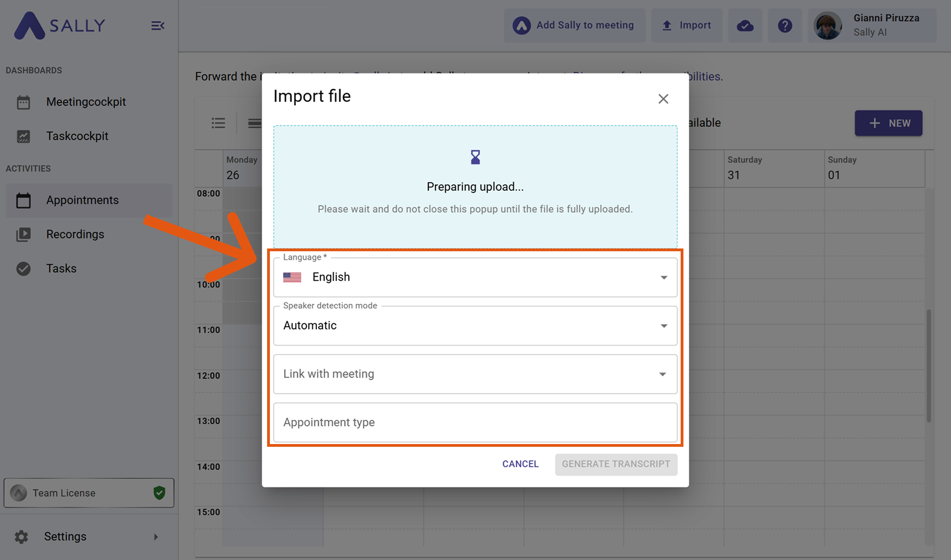Open the Language dropdown showing English
This screenshot has height=560, width=951.
click(x=475, y=277)
